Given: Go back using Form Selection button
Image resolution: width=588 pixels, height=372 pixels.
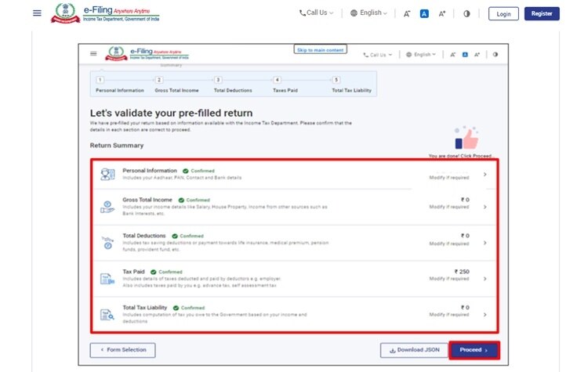Looking at the screenshot, I should (122, 350).
